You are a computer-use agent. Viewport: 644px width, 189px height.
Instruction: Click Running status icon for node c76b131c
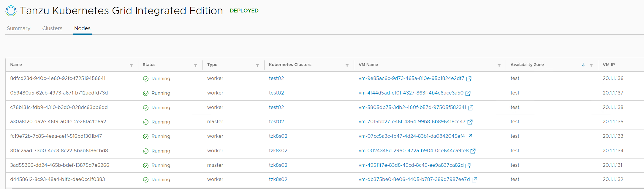click(x=146, y=108)
